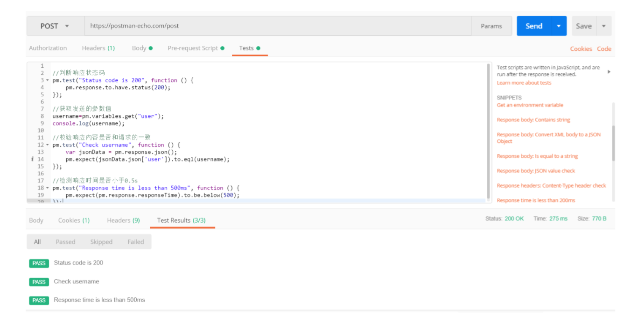This screenshot has width=644, height=324.
Task: Collapse the code fold arrow on line 12
Action: [x=48, y=145]
